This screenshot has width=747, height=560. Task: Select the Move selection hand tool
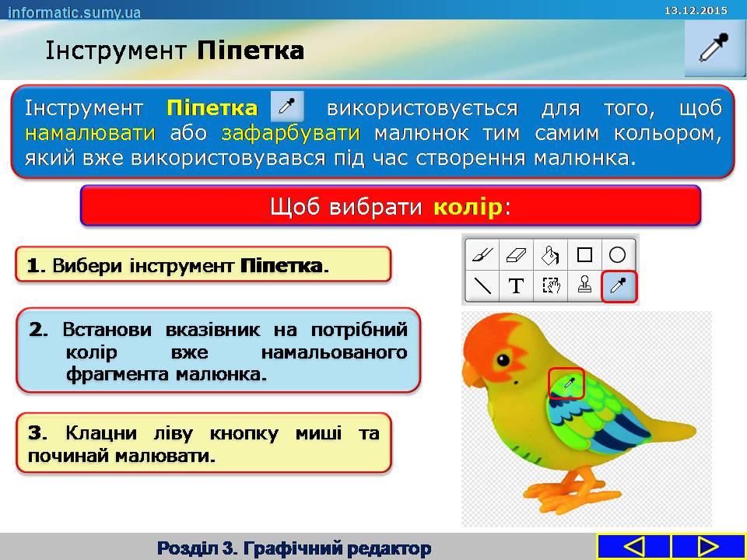point(550,286)
